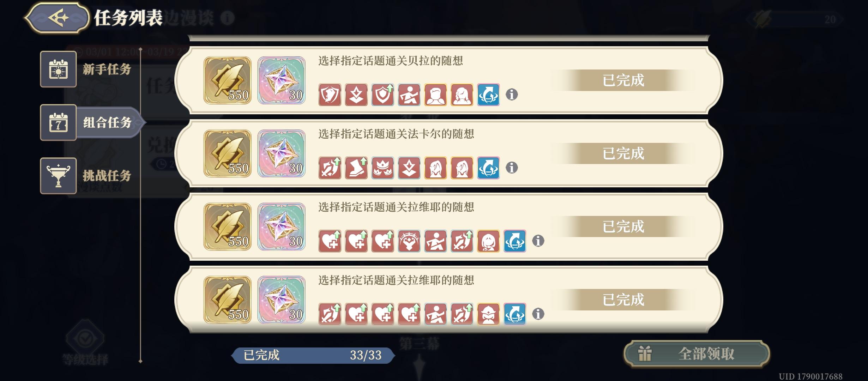The height and width of the screenshot is (381, 868).
Task: Tap the hat character icon in last task
Action: point(488,314)
